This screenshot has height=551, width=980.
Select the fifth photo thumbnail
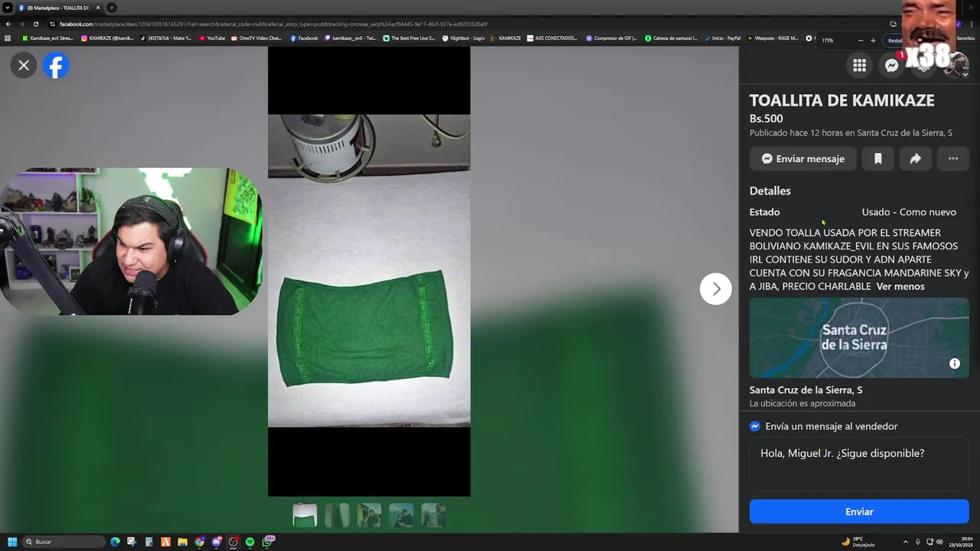tap(433, 515)
